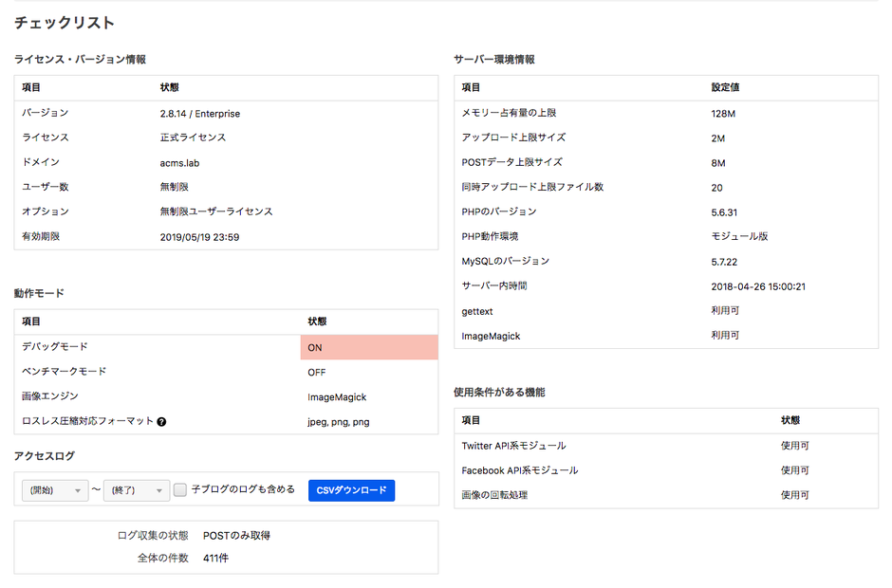
Task: Select the domain value acms.lab
Action: pyautogui.click(x=179, y=163)
